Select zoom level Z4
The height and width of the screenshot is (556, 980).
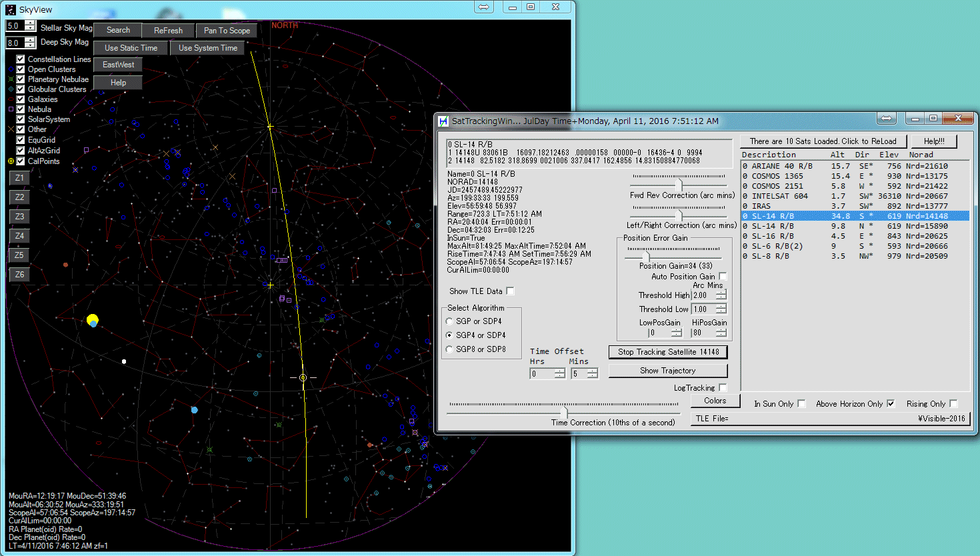click(x=19, y=236)
